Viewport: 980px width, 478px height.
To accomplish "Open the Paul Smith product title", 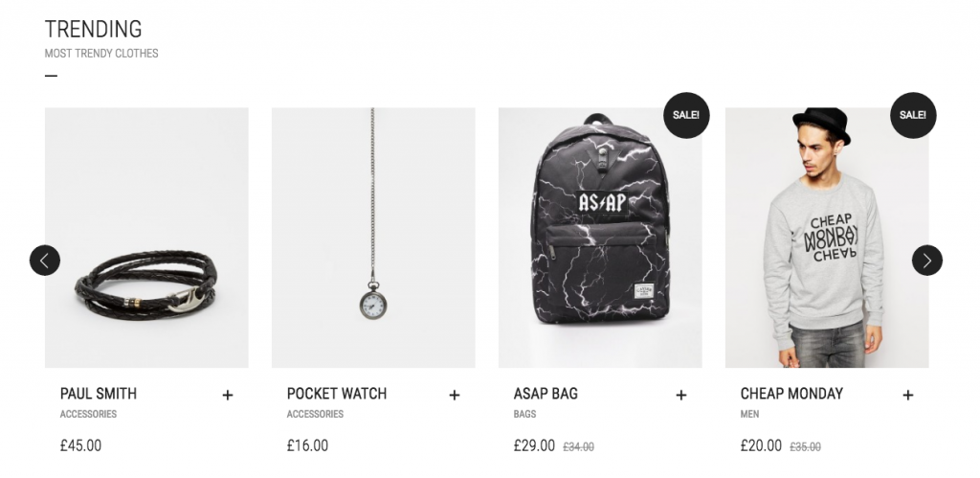I will point(99,393).
